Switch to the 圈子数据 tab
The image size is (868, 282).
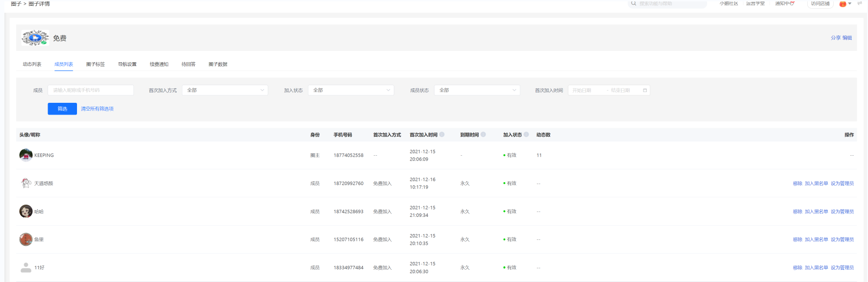(218, 64)
